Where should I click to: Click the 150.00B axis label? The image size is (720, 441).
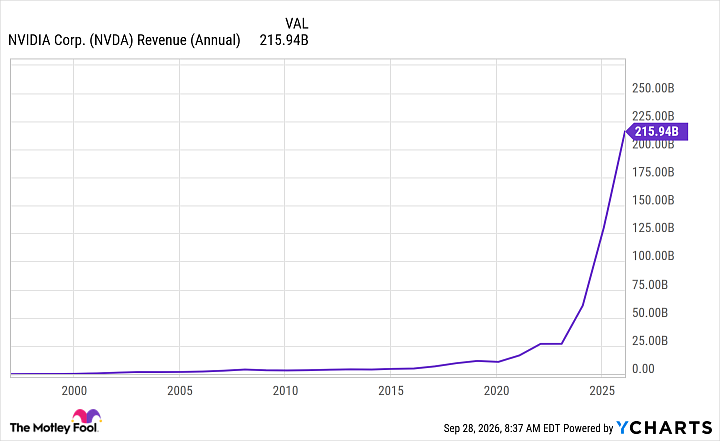tap(653, 200)
